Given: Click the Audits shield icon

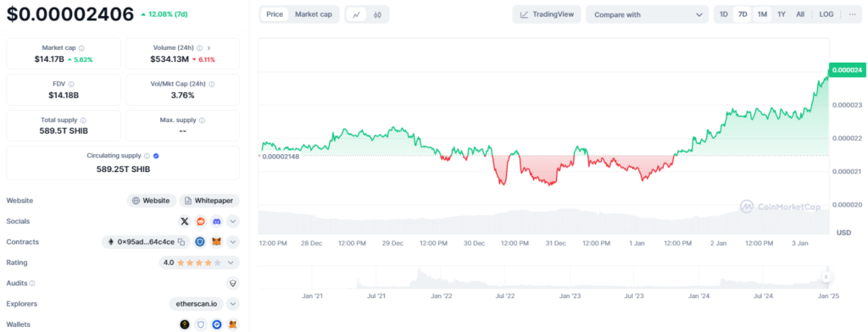Looking at the screenshot, I should (x=233, y=284).
